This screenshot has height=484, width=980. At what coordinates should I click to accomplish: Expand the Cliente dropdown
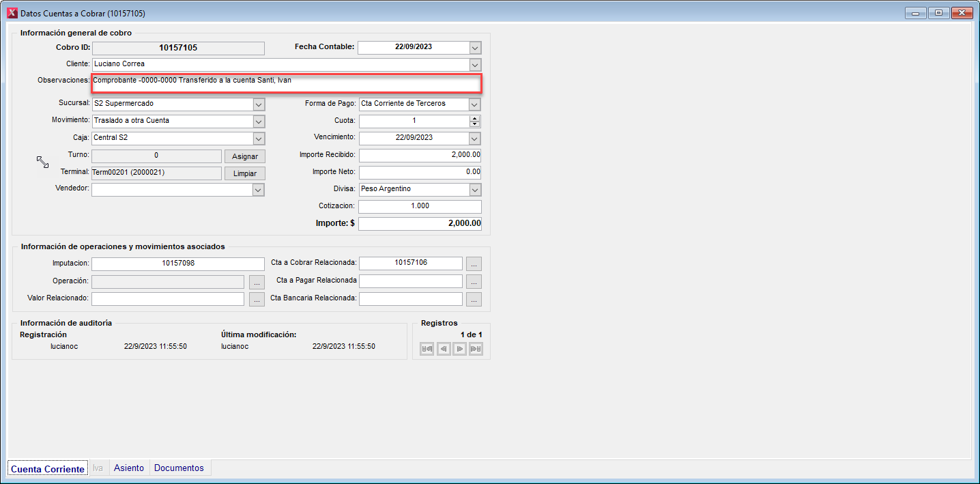coord(475,65)
